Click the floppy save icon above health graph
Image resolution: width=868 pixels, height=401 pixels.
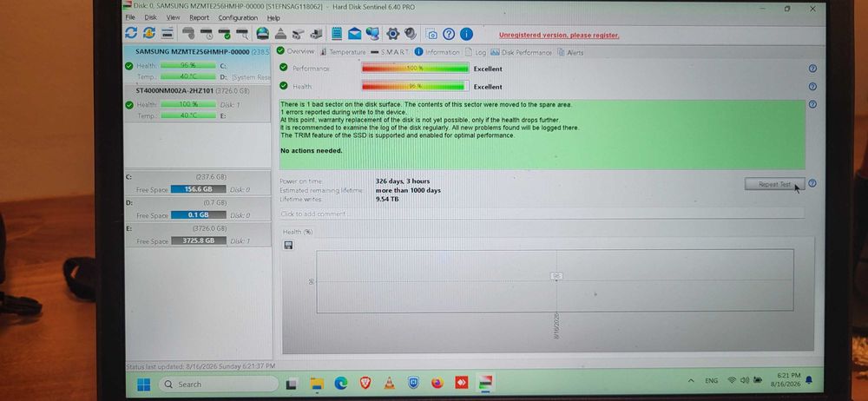point(288,245)
